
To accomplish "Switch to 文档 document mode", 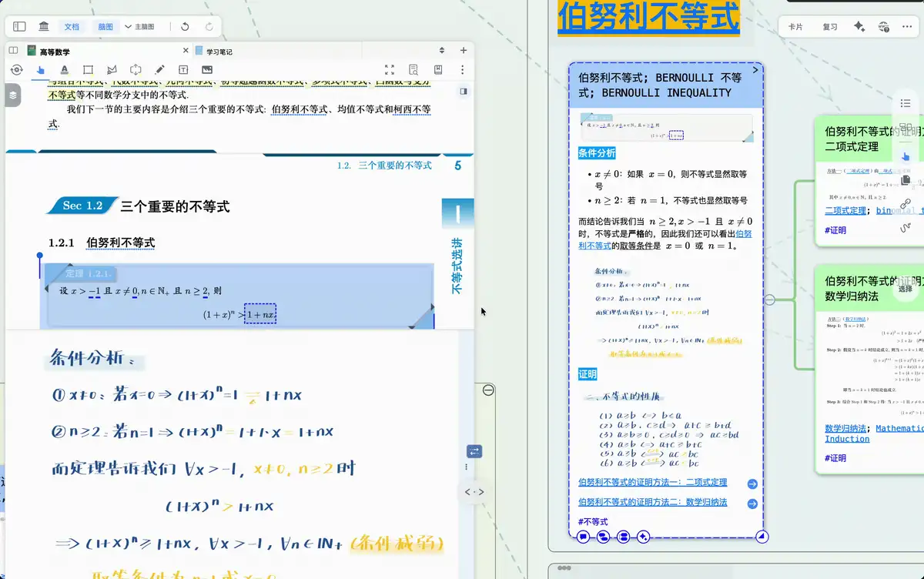I will (72, 26).
